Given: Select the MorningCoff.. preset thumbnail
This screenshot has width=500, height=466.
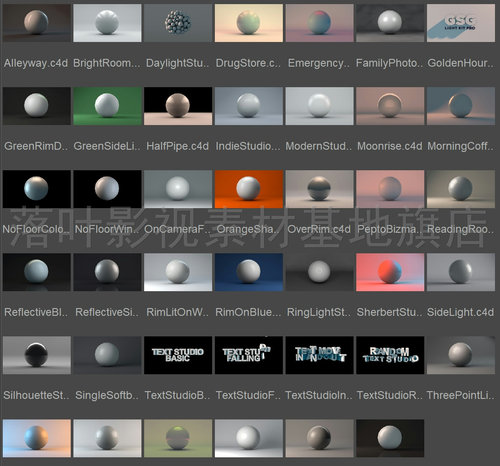Looking at the screenshot, I should tap(461, 106).
